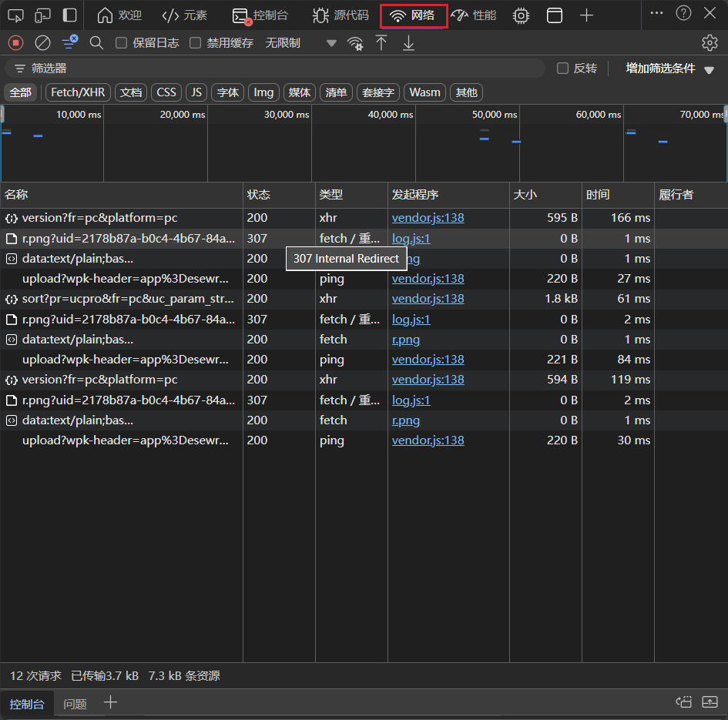Click the export HAR download arrow

pyautogui.click(x=408, y=43)
